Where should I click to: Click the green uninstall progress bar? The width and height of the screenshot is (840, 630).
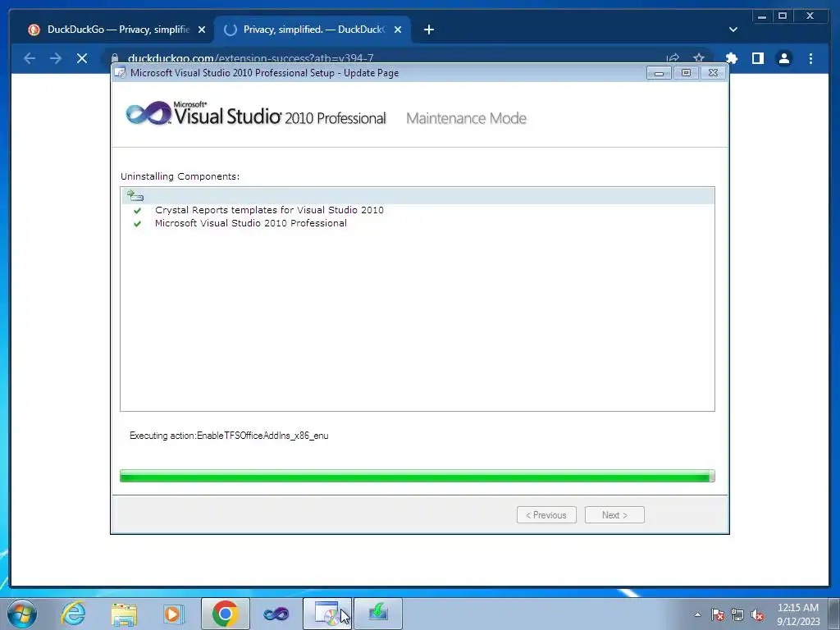click(x=418, y=476)
